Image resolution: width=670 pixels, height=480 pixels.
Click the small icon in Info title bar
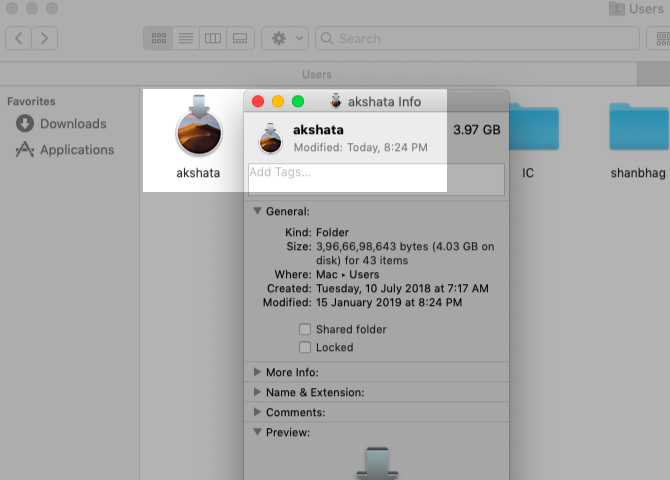pyautogui.click(x=336, y=101)
